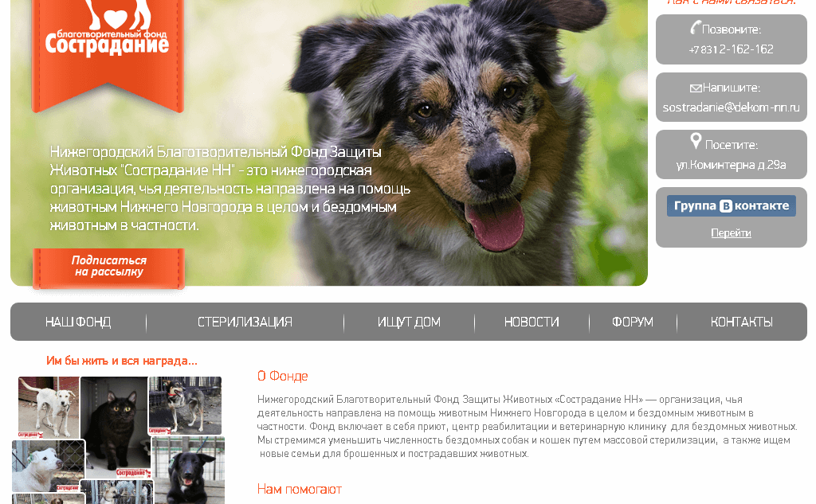
Task: Click the phone number +7 831 2-162-162
Action: pos(732,49)
